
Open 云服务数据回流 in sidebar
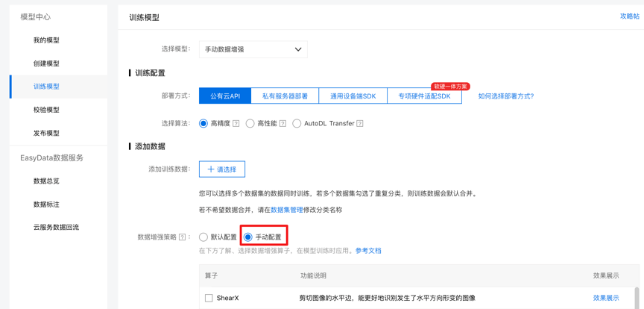[x=56, y=227]
